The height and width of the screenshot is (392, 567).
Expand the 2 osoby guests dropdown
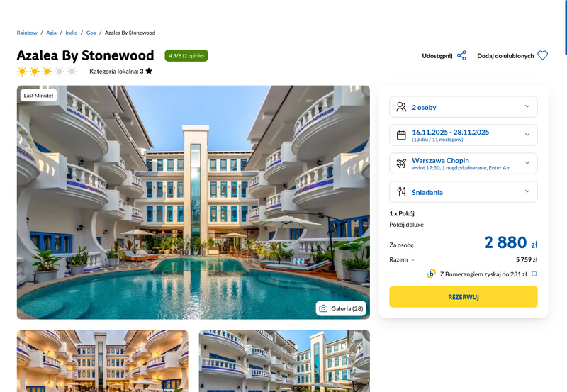click(464, 106)
